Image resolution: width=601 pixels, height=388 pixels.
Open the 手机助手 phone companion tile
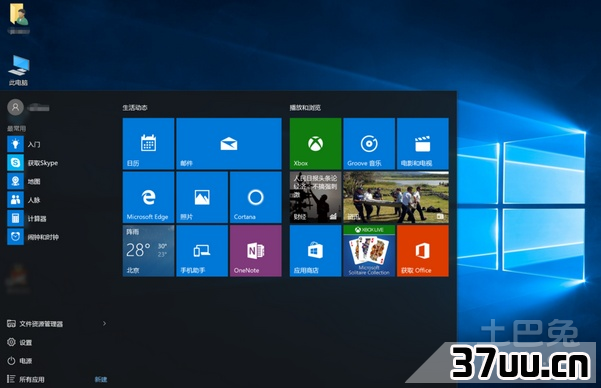pos(202,251)
